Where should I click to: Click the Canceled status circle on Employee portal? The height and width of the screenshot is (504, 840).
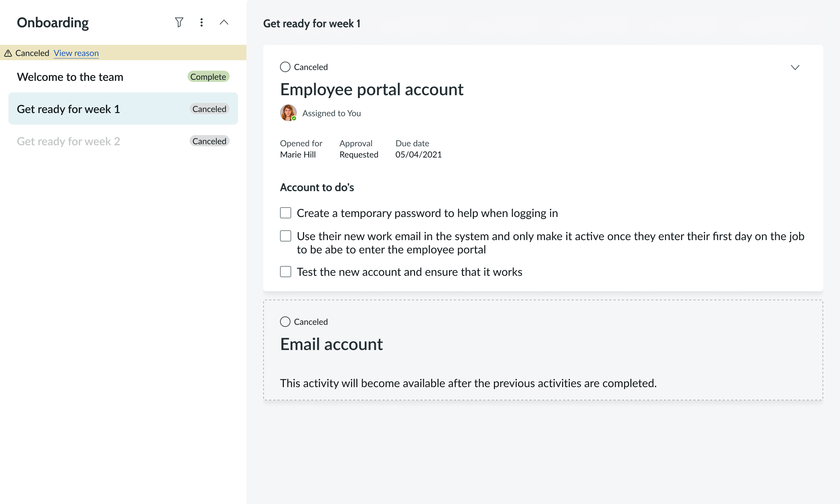[285, 67]
